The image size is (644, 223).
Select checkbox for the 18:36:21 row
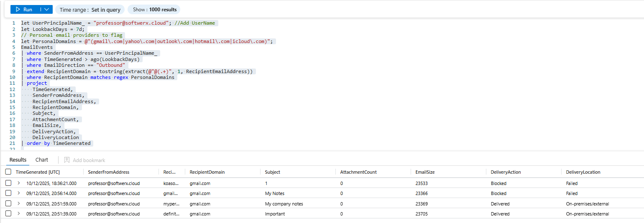coord(8,183)
